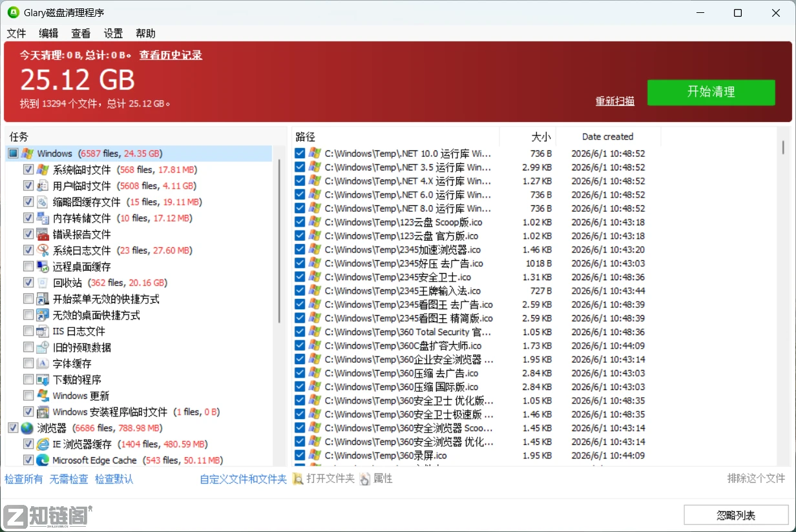Click the IE 浏览器缓存 icon
This screenshot has height=532, width=796.
pyautogui.click(x=43, y=444)
